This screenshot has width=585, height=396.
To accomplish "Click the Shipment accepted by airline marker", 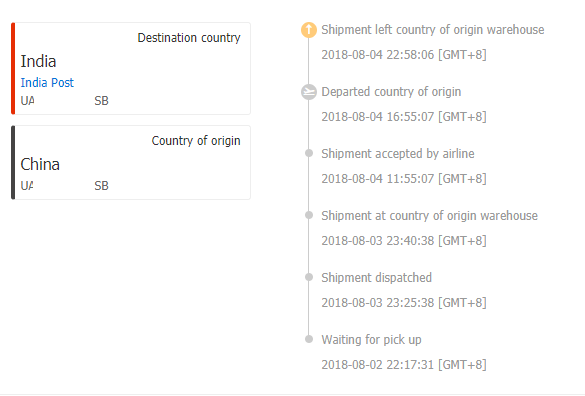I will click(x=309, y=153).
